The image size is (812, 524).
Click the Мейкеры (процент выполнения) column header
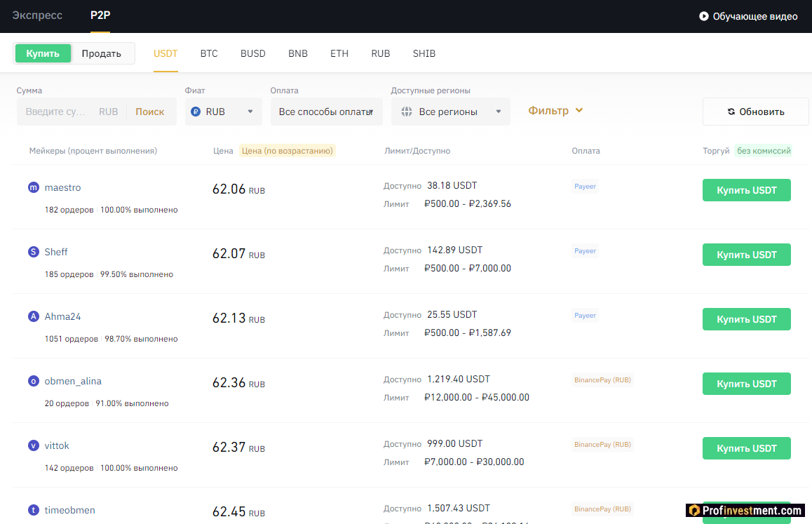pos(93,151)
